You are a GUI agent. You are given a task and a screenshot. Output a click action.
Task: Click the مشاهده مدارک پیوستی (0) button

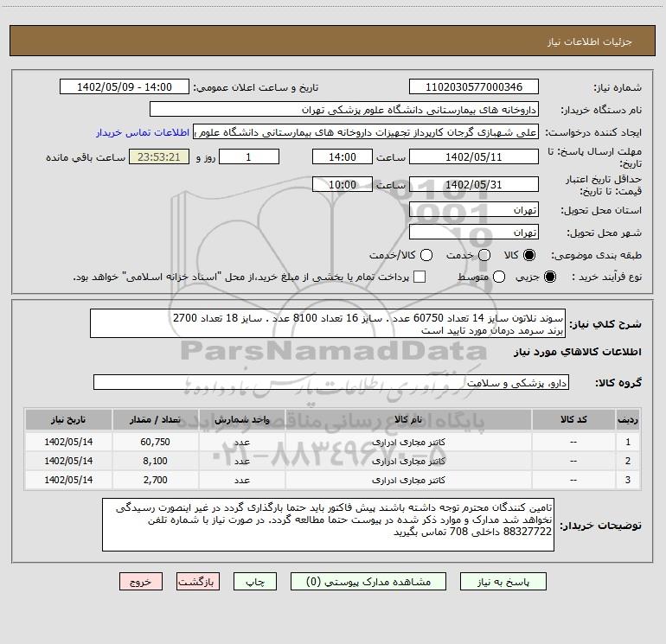point(368,582)
